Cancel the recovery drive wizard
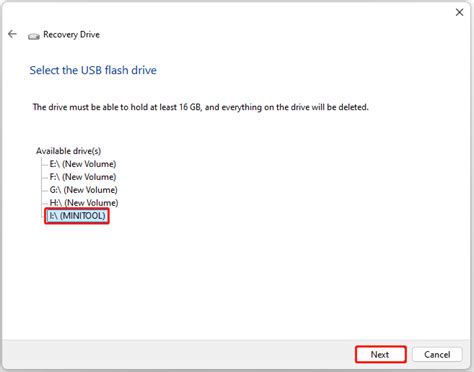Screen dimensions: 474x372 click(x=437, y=354)
